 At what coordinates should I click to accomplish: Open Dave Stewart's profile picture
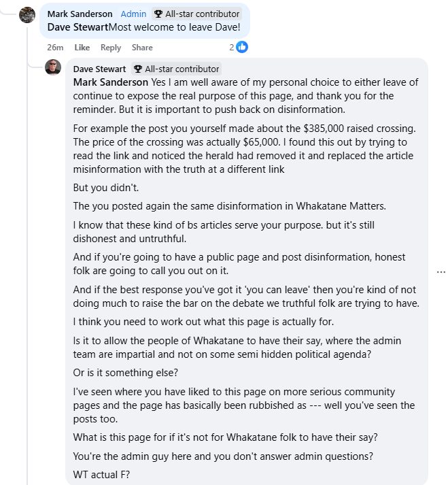point(53,68)
